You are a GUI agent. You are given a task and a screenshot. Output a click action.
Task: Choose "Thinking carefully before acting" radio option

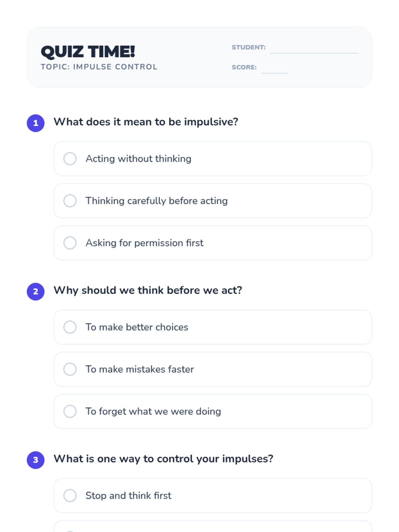coord(70,201)
